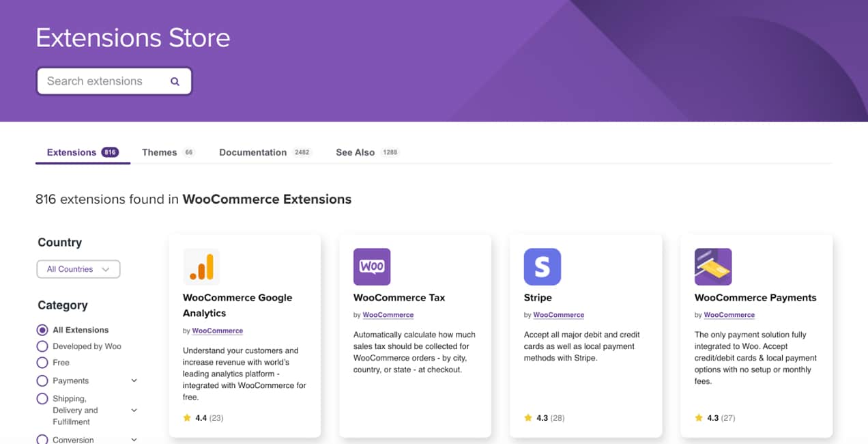
Task: Switch to the Themes tab
Action: 169,152
